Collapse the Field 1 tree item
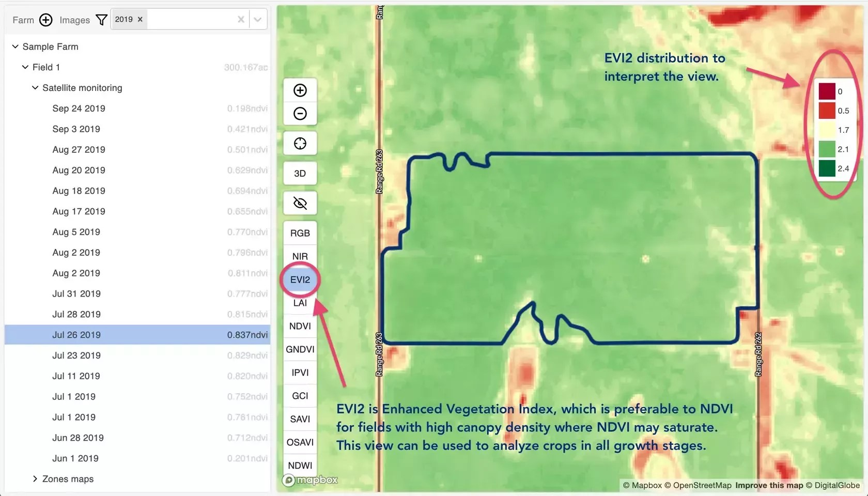Image resolution: width=868 pixels, height=496 pixels. 24,67
